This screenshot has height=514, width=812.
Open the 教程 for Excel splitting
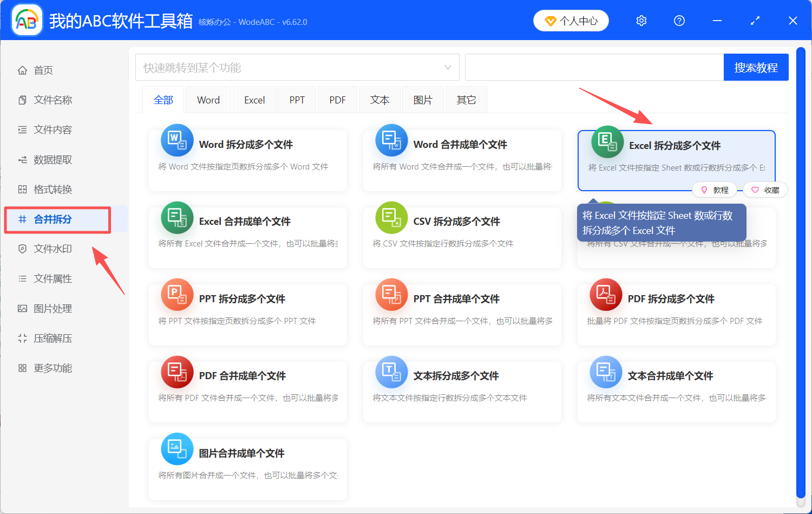pyautogui.click(x=715, y=190)
